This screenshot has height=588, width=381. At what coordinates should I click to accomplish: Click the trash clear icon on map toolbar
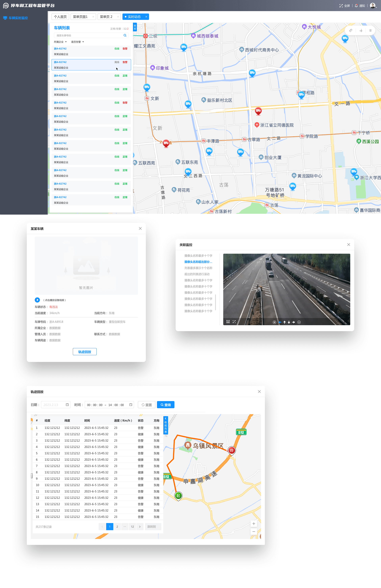click(x=370, y=30)
